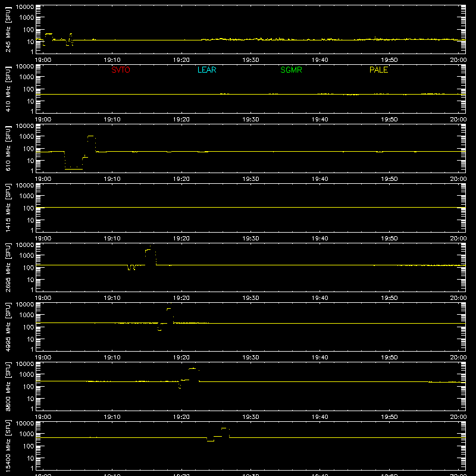This screenshot has width=476, height=476.
Task: Select the 15400 MHz [SFU] axis label
Action: pyautogui.click(x=8, y=446)
